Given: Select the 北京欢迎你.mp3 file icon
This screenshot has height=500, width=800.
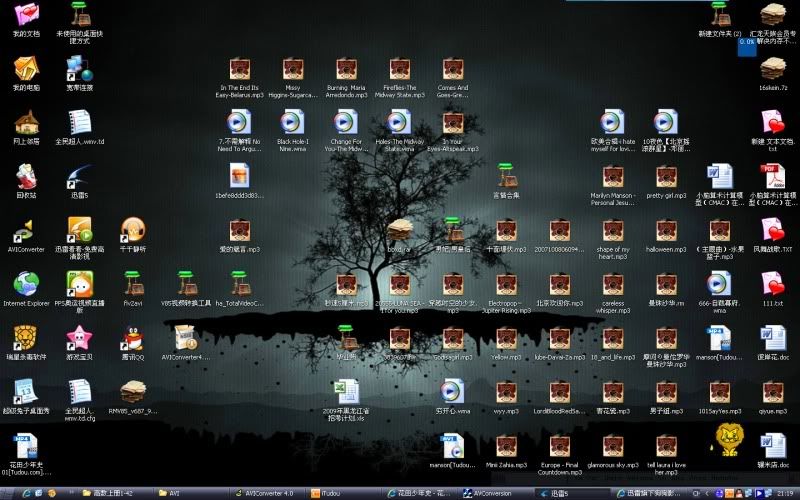Looking at the screenshot, I should point(560,285).
